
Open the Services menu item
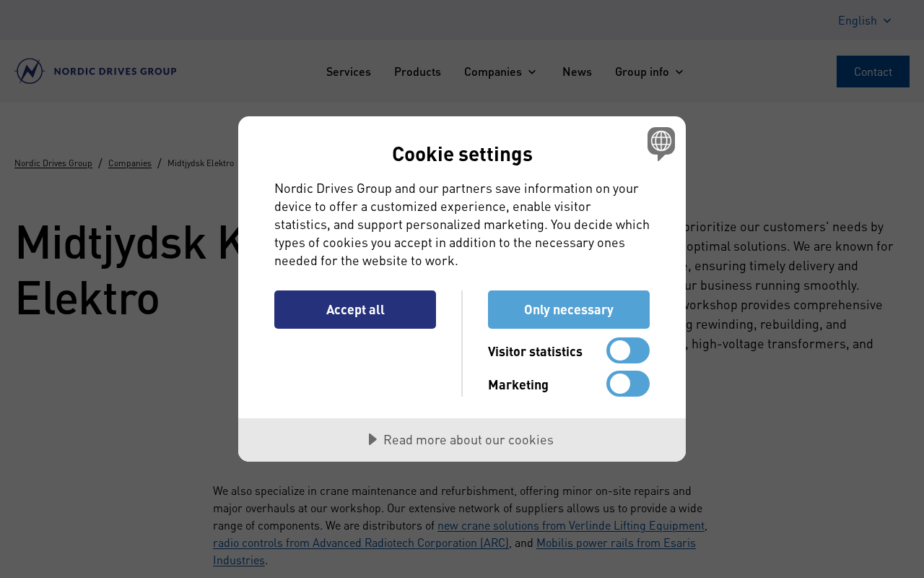tap(348, 72)
